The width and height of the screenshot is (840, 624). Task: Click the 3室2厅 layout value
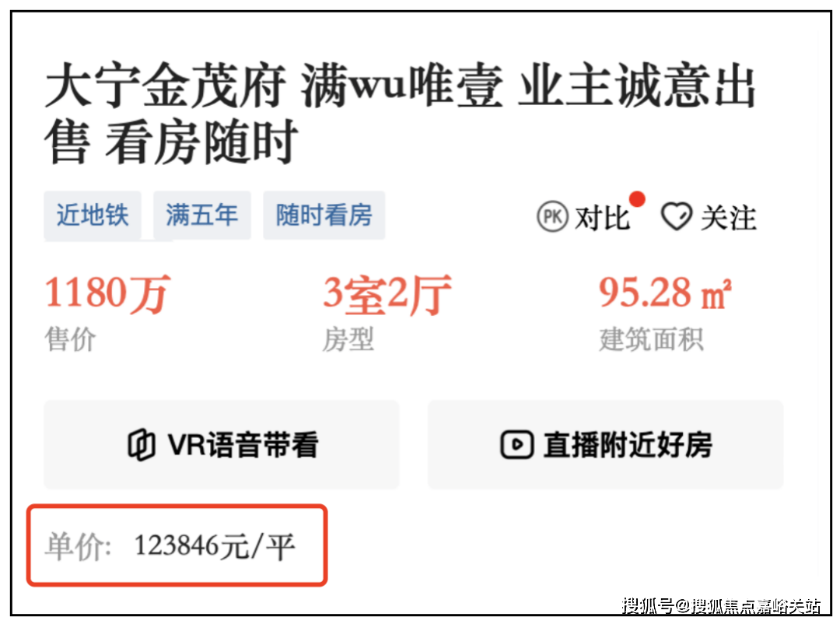387,295
